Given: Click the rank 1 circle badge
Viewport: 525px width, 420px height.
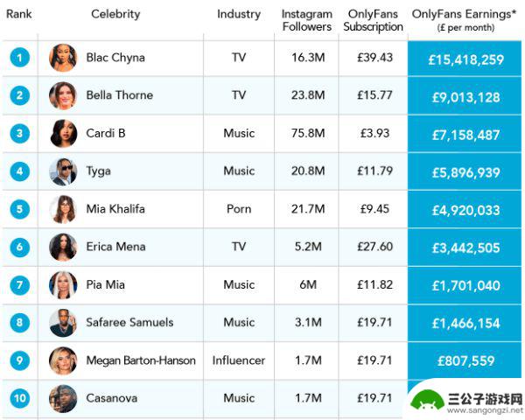Looking at the screenshot, I should (20, 58).
